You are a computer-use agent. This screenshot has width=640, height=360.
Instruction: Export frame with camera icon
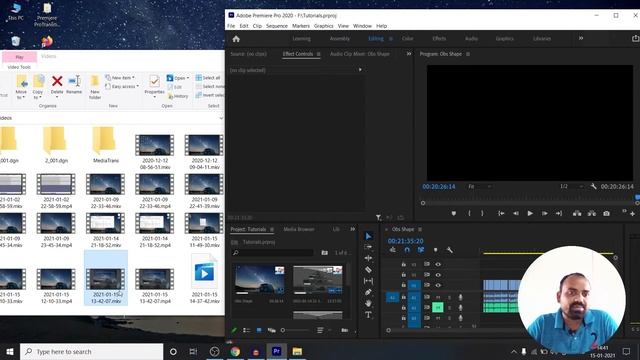607,213
